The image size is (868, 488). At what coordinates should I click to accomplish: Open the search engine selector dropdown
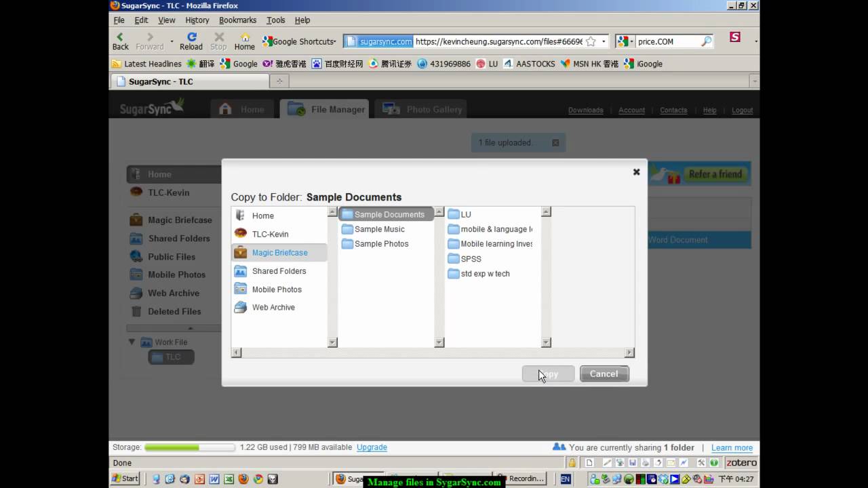[625, 41]
